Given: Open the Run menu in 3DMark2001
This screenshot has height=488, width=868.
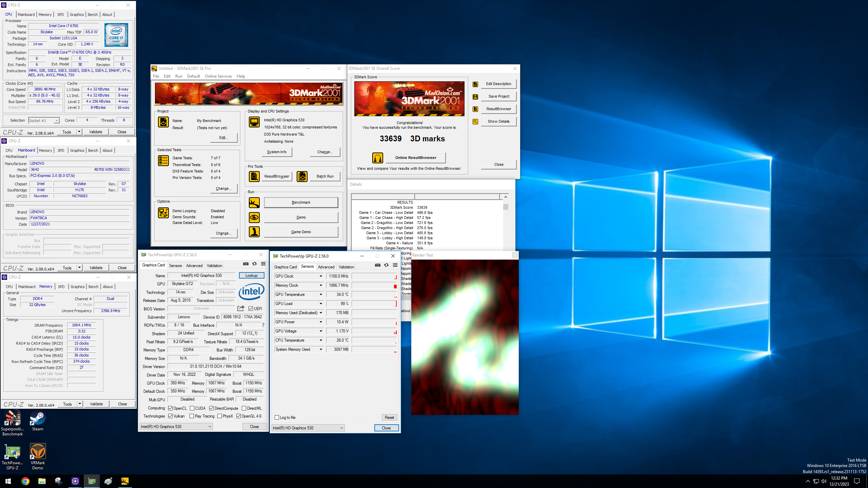Looking at the screenshot, I should point(179,76).
